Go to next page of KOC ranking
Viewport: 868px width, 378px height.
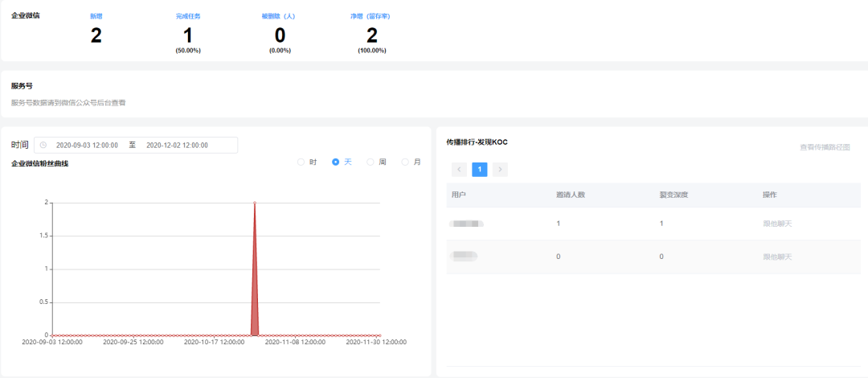tap(500, 170)
